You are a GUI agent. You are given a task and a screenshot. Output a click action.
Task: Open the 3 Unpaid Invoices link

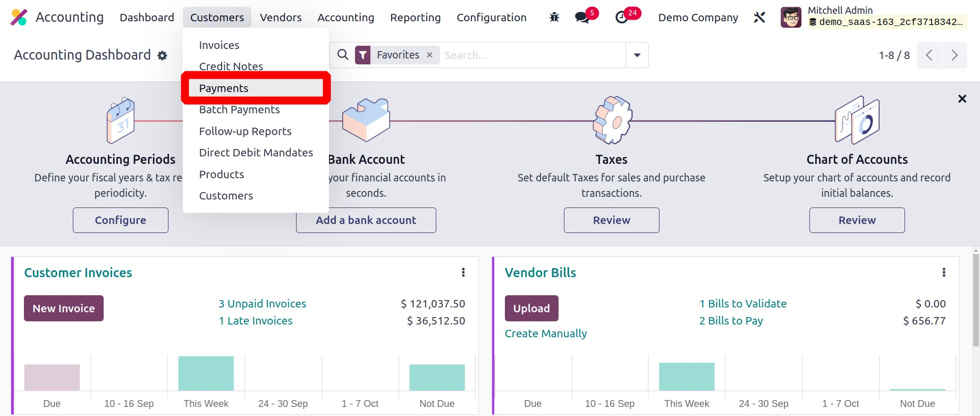[x=263, y=304]
